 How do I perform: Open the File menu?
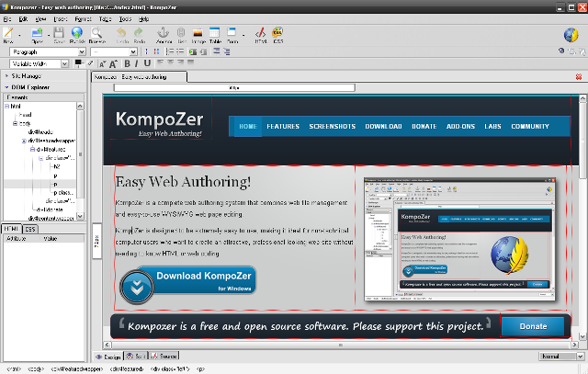tap(7, 18)
